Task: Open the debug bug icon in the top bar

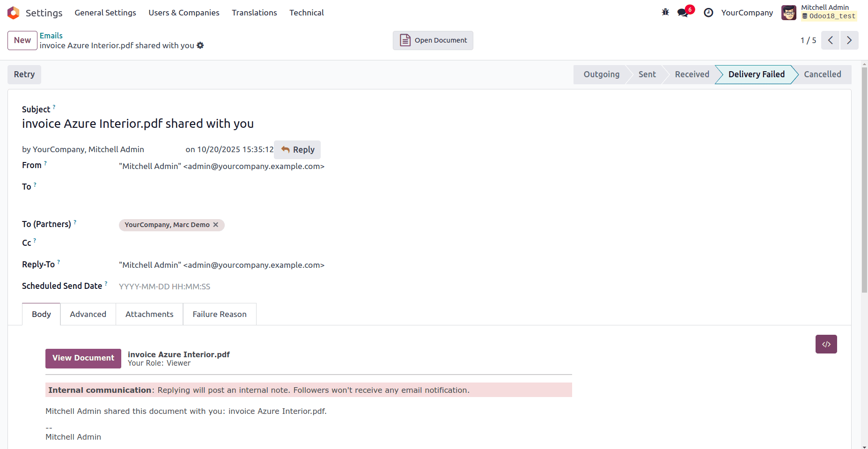Action: (x=665, y=13)
